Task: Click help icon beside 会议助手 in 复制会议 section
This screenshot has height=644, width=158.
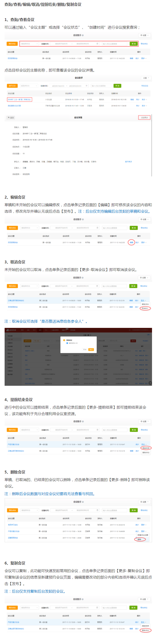Action: (83, 599)
